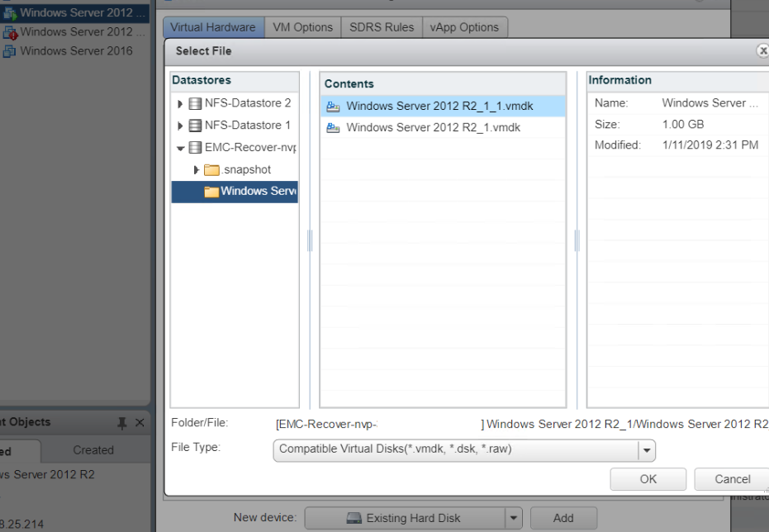Image resolution: width=769 pixels, height=532 pixels.
Task: Click the .snapshot folder icon
Action: tap(211, 169)
